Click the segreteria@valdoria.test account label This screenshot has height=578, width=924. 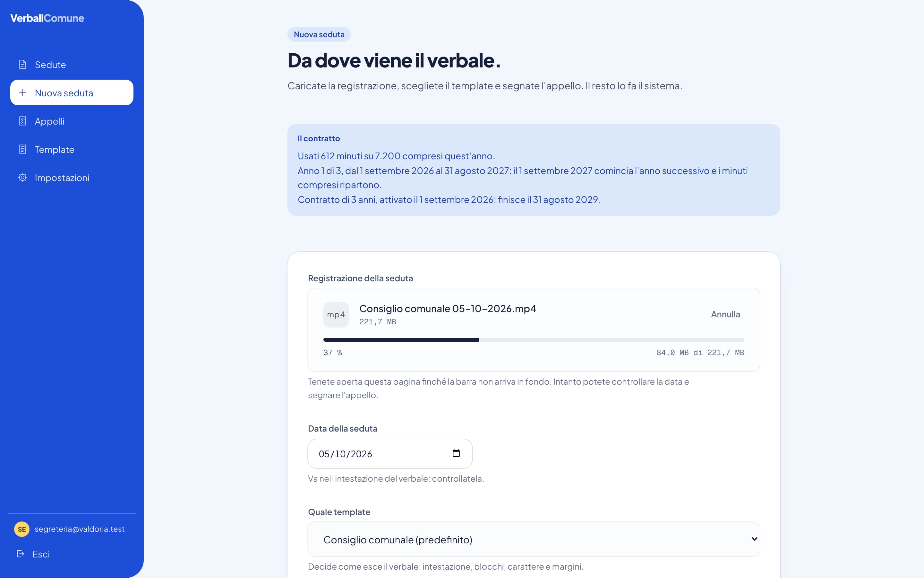[80, 529]
